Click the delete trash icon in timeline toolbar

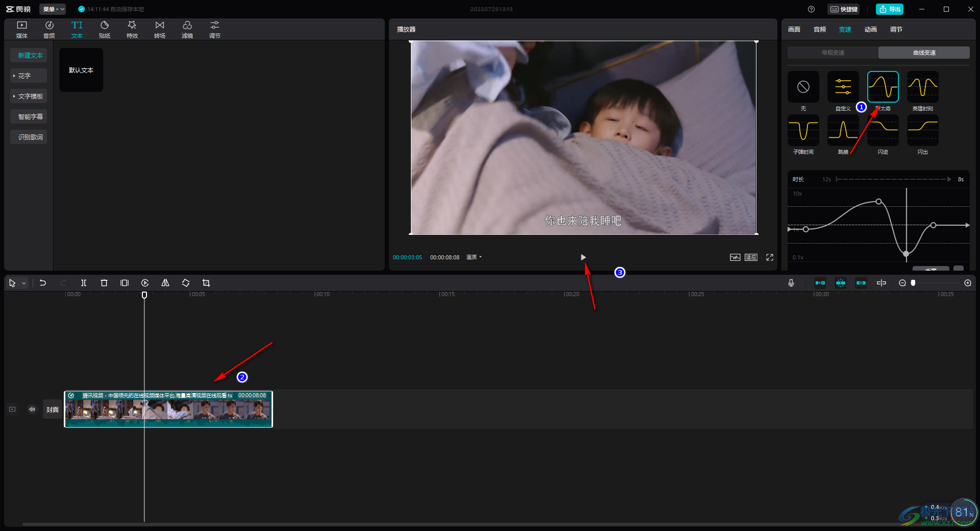coord(104,283)
